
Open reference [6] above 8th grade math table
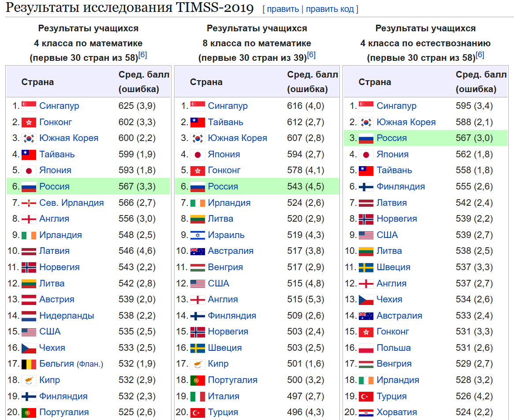point(311,55)
